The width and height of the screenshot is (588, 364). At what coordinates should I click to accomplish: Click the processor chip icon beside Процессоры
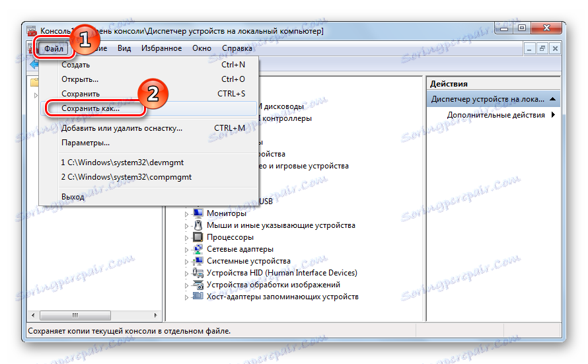(x=198, y=237)
